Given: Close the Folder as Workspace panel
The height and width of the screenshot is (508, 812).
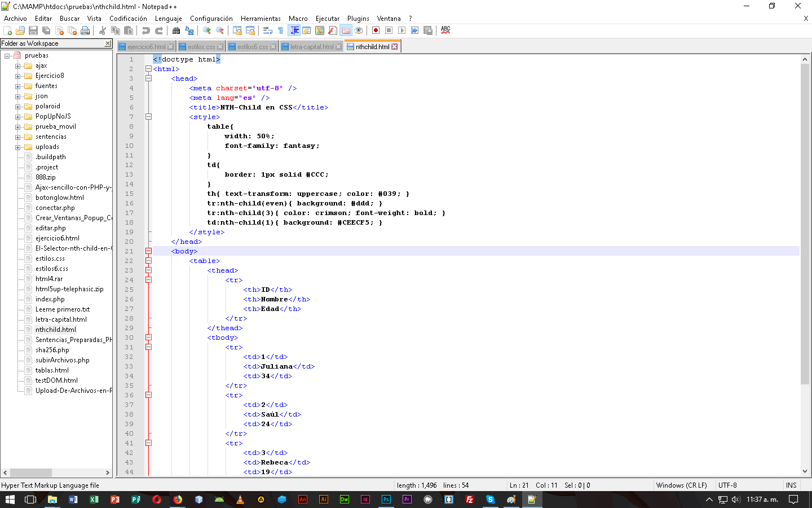Looking at the screenshot, I should point(108,43).
